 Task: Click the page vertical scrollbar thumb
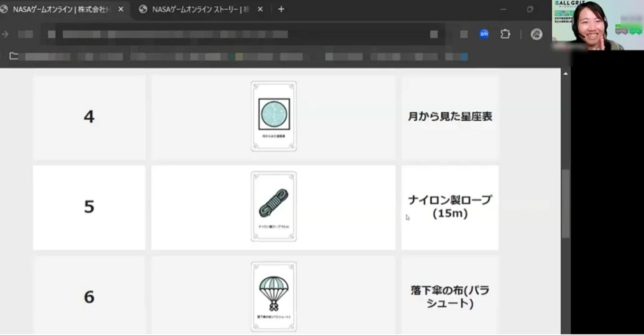tap(566, 204)
